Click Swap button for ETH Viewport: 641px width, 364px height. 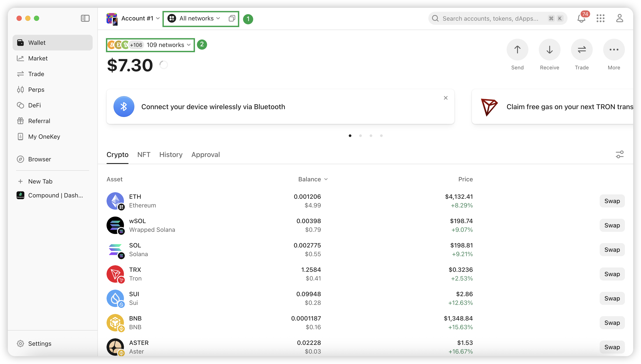tap(612, 201)
